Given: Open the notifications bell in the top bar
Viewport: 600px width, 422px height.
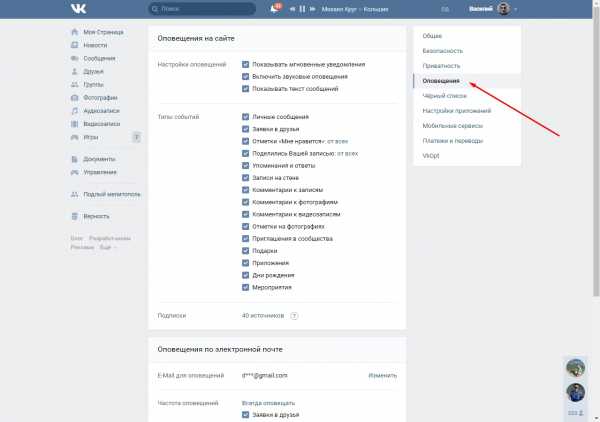Looking at the screenshot, I should point(274,9).
